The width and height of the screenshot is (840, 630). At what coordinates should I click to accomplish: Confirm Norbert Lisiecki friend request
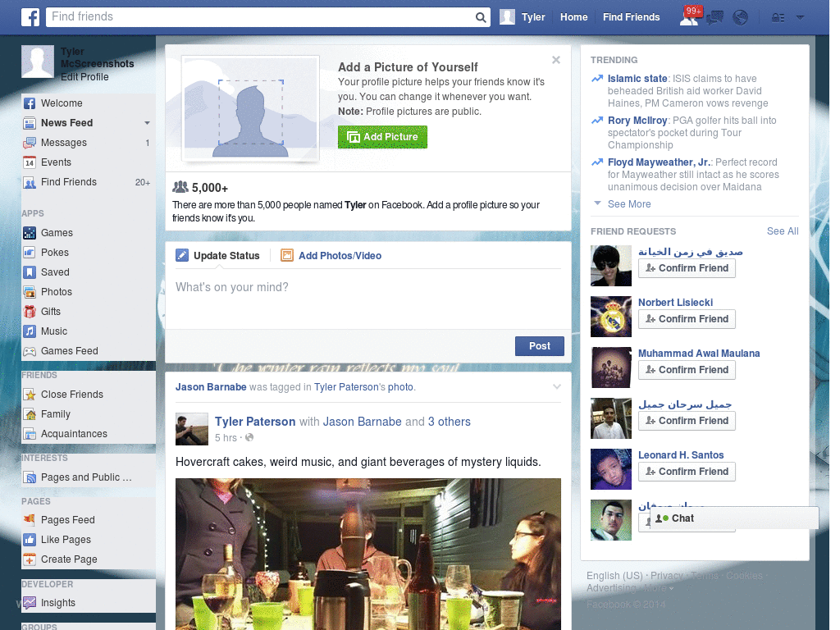coord(687,319)
